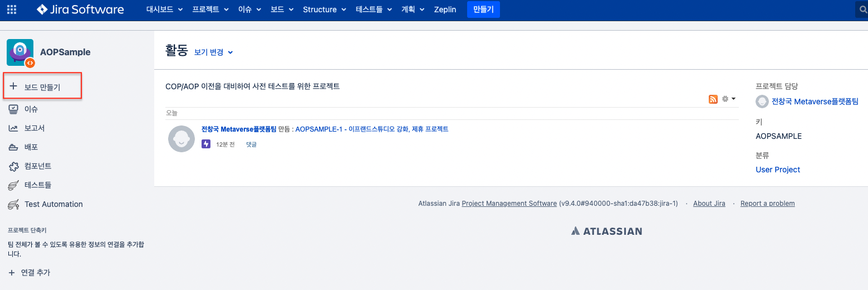Open the User Project category link
868x290 pixels.
778,170
